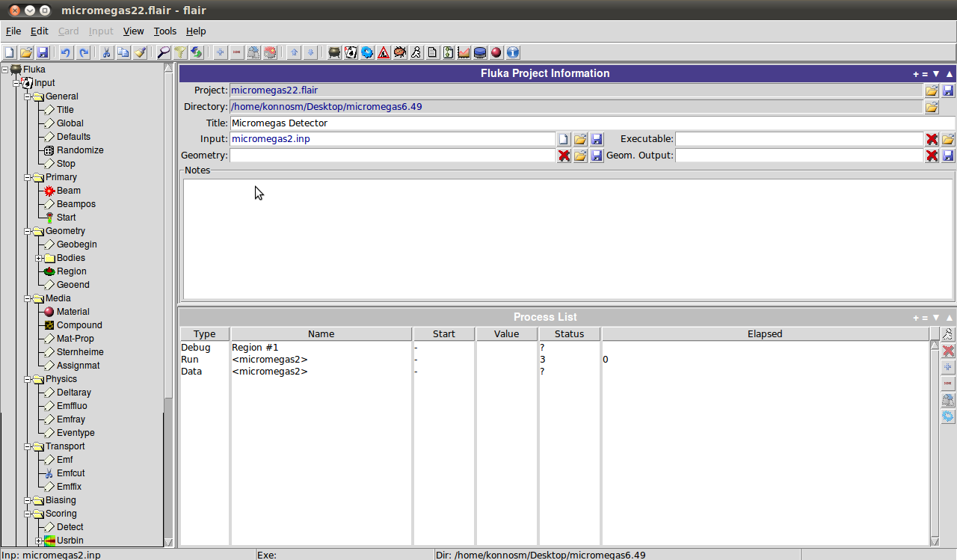Click the Elapsed column header

tap(765, 334)
